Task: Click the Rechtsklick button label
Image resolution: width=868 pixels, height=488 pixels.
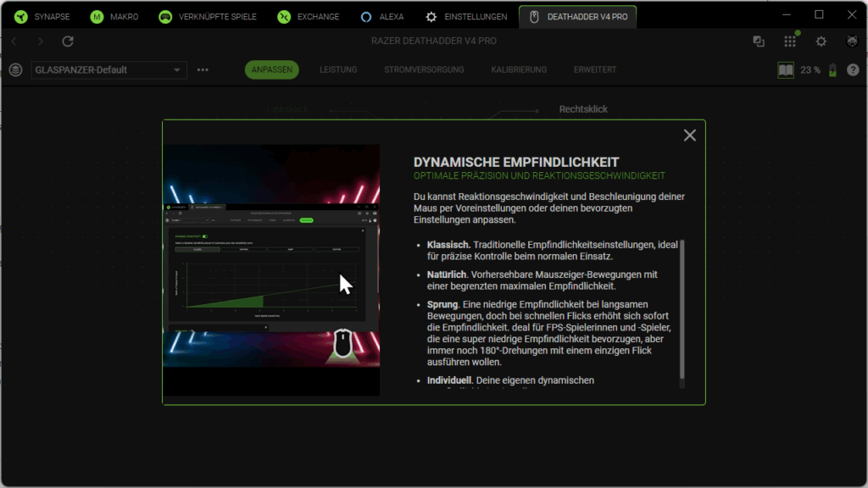Action: pyautogui.click(x=583, y=109)
